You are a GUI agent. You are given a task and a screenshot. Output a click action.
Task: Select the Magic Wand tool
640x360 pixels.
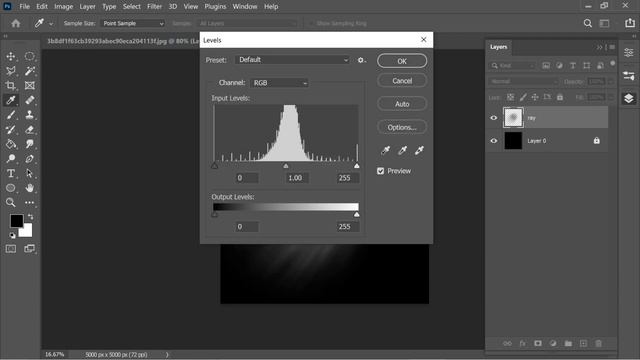coord(29,71)
